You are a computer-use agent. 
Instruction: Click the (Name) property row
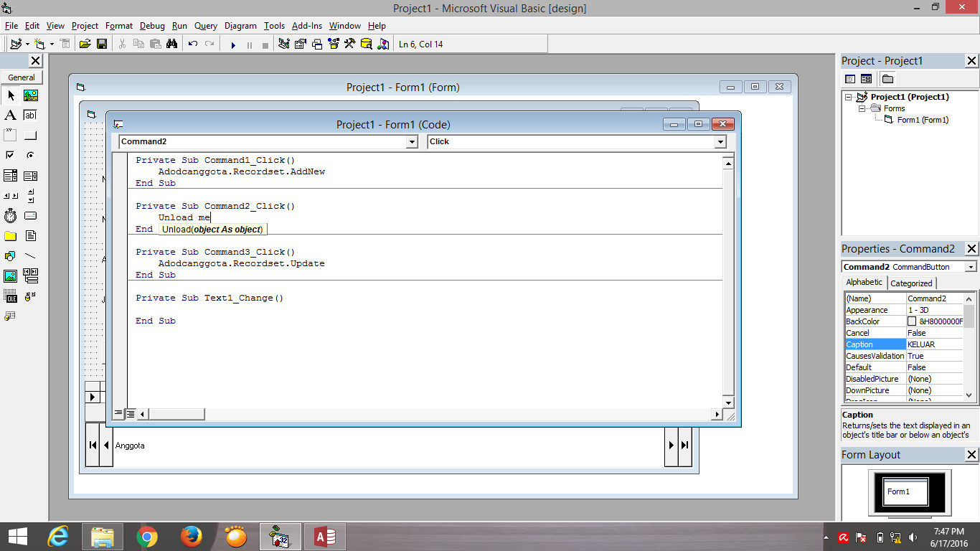(x=904, y=298)
